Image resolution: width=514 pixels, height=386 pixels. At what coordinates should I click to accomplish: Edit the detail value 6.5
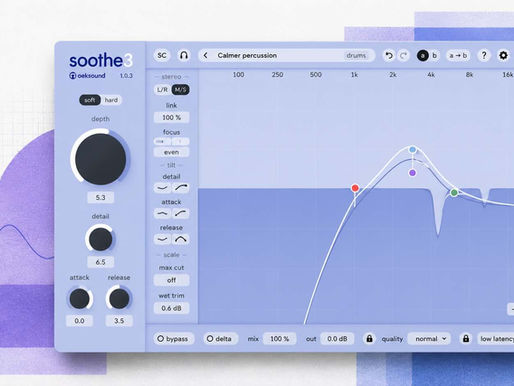[x=100, y=262]
